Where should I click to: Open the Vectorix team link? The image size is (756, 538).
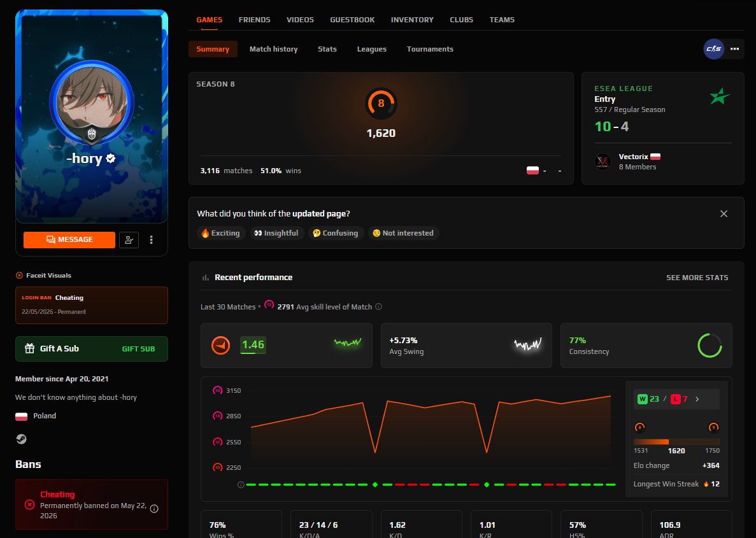(633, 157)
